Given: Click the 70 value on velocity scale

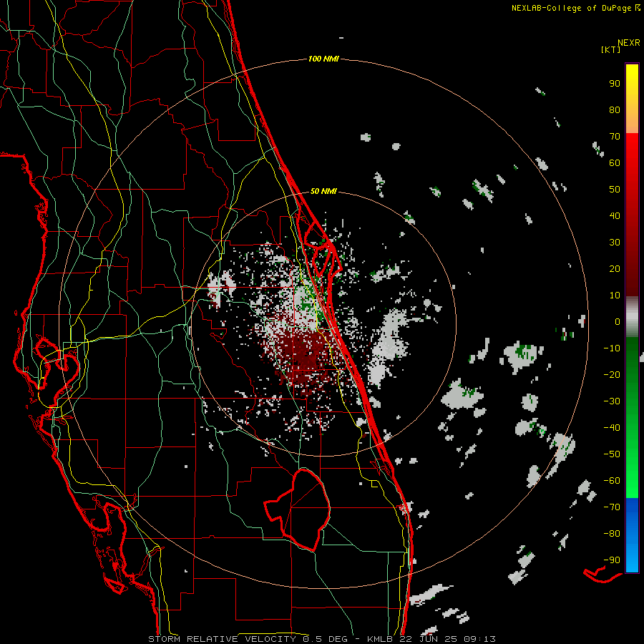Looking at the screenshot, I should pyautogui.click(x=615, y=137).
